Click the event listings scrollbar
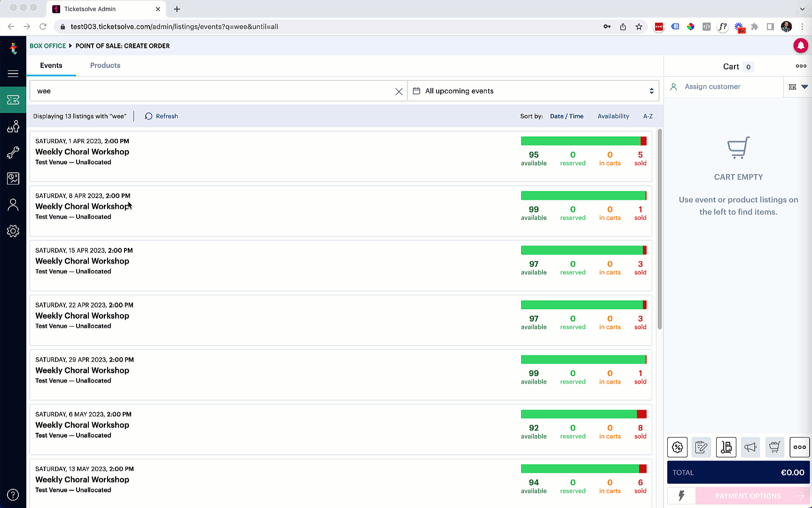812x508 pixels. pos(660,229)
